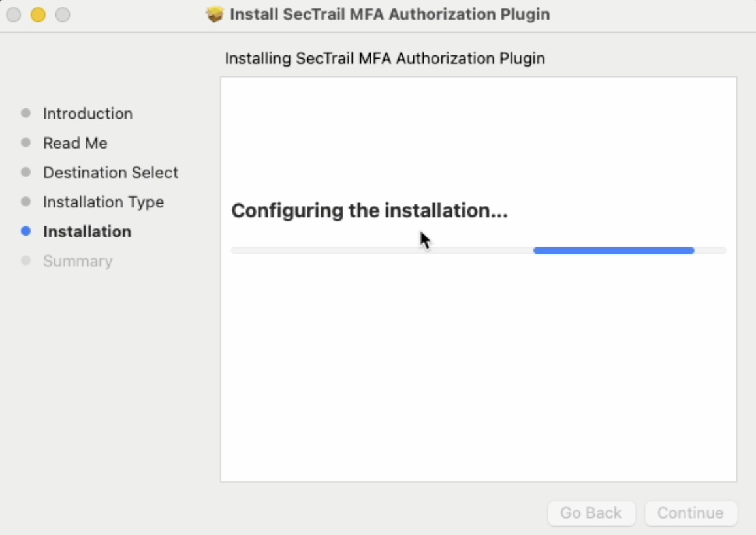The width and height of the screenshot is (756, 535).
Task: Select the grayed-out Summary step
Action: pyautogui.click(x=77, y=260)
